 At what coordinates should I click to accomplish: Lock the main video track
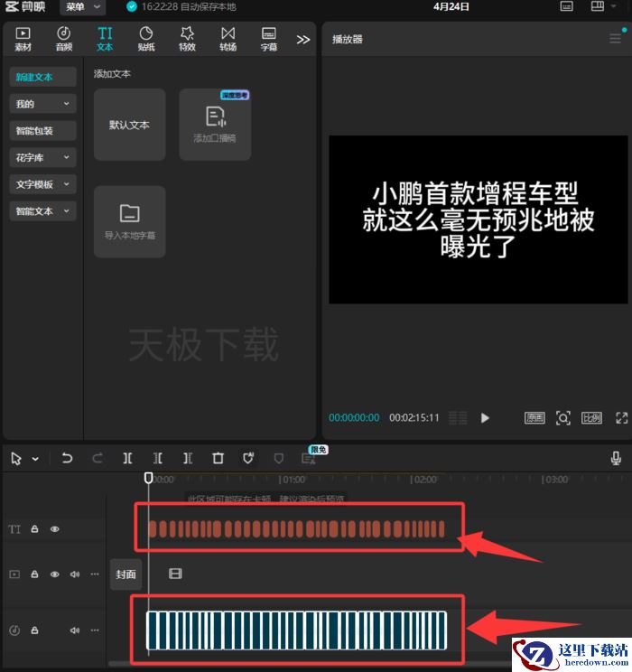(34, 574)
